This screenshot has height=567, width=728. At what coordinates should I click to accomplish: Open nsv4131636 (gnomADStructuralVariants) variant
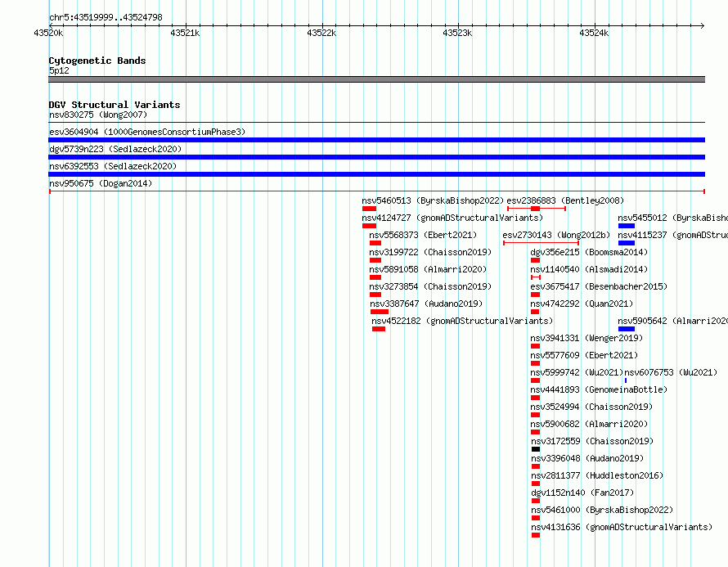point(622,527)
